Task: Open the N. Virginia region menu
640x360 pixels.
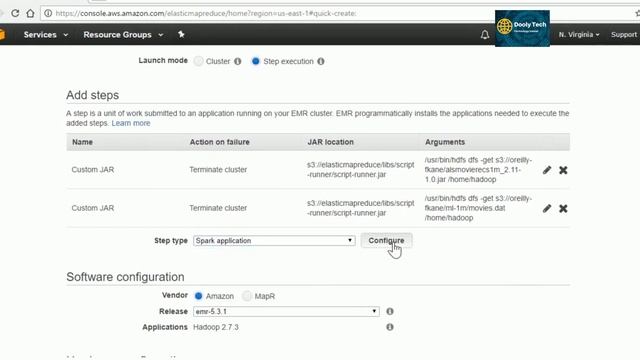Action: (x=579, y=35)
